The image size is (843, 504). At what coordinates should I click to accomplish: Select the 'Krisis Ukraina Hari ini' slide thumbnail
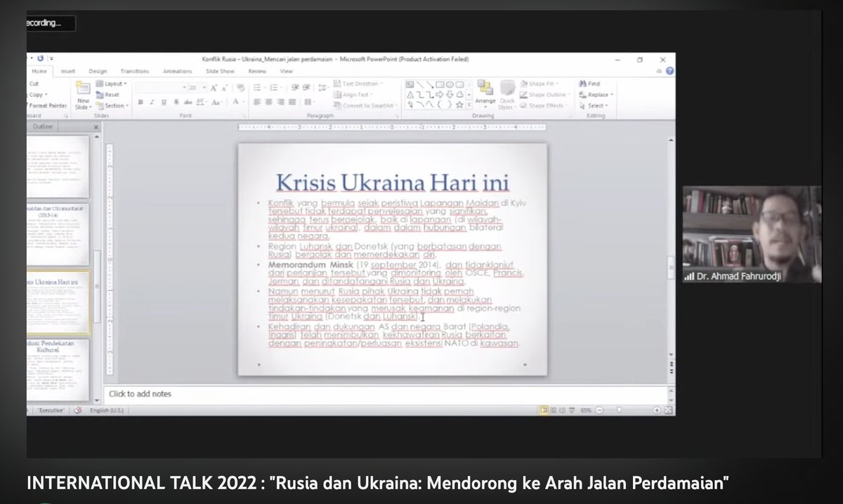(x=59, y=303)
